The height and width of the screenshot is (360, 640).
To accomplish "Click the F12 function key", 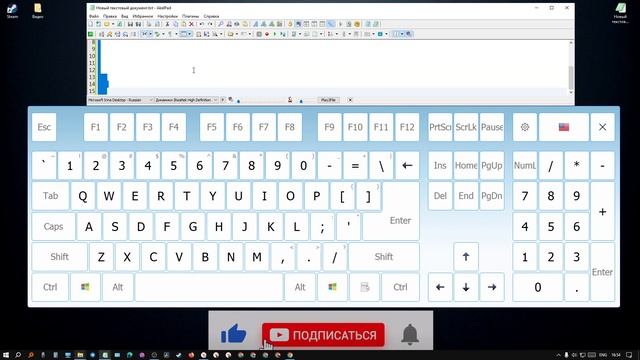I will (x=407, y=127).
